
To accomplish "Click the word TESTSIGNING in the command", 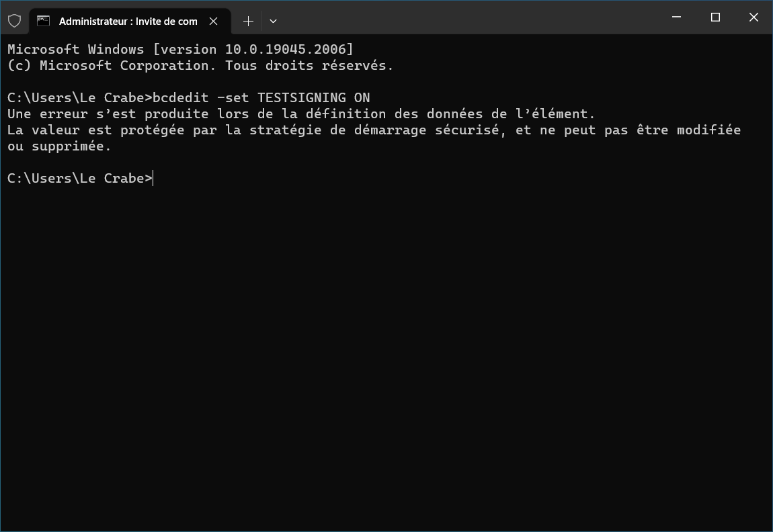I will 302,97.
